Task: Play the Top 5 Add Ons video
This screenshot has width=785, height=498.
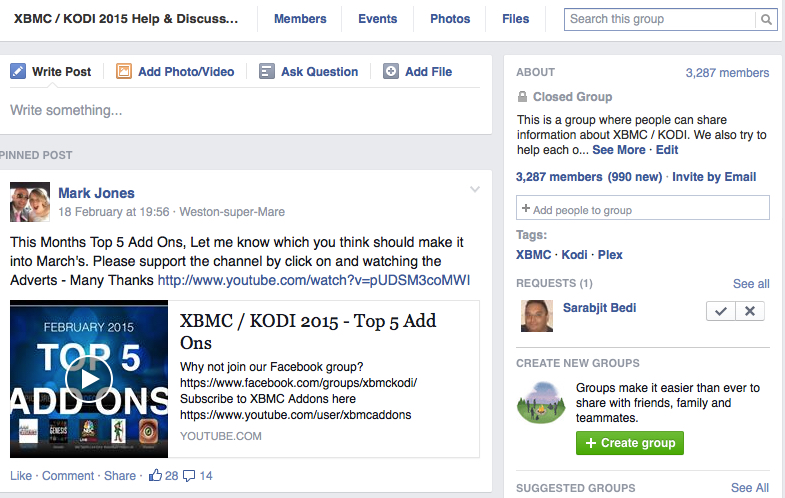Action: 89,379
